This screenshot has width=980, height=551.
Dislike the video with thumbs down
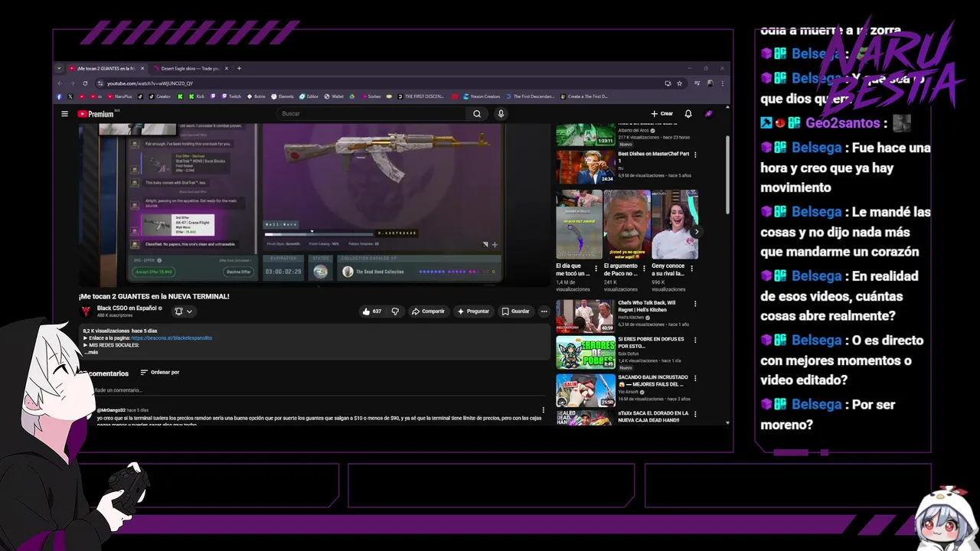point(395,311)
